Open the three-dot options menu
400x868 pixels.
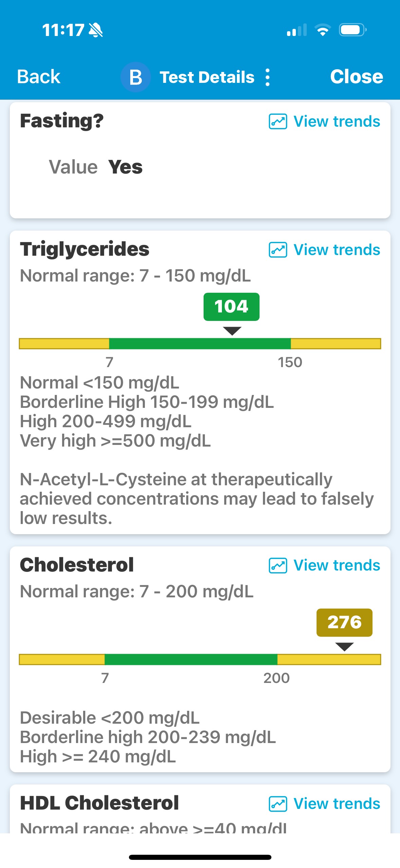pyautogui.click(x=268, y=77)
